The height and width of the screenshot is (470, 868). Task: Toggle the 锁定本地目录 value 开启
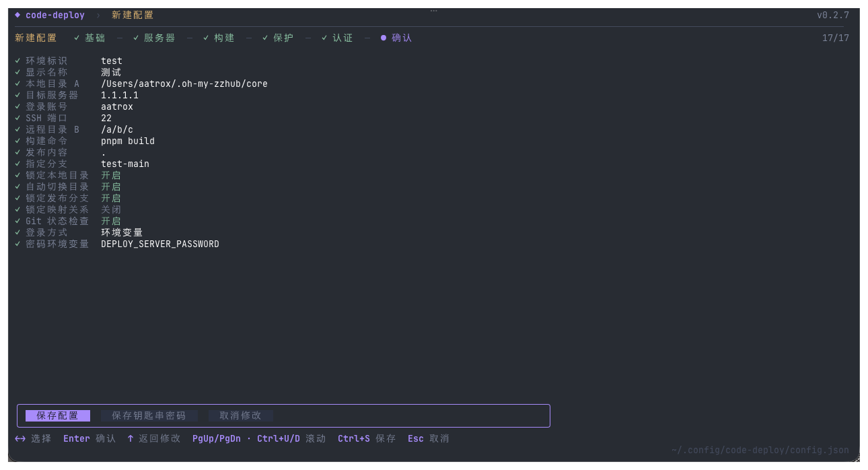pyautogui.click(x=111, y=175)
